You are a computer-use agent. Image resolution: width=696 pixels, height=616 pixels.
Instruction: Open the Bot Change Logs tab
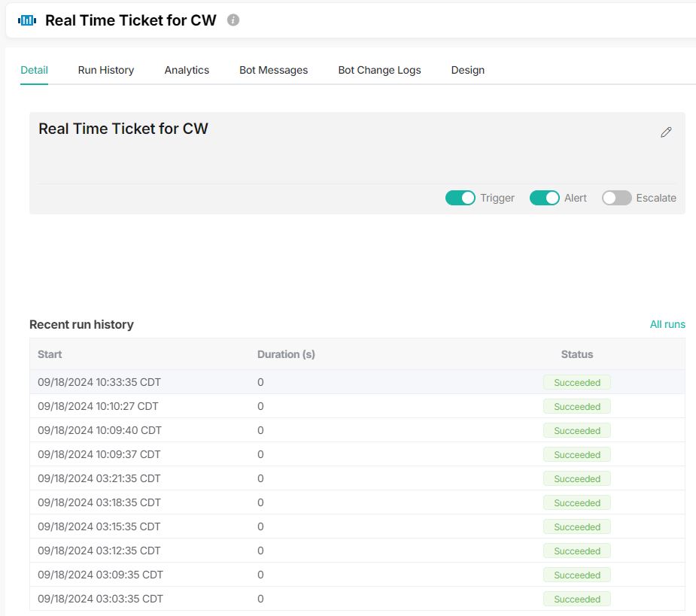click(379, 70)
